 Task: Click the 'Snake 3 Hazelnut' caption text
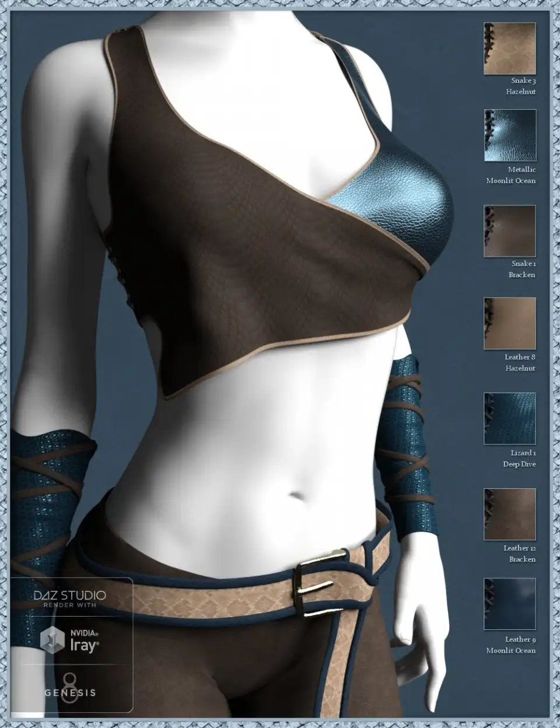pyautogui.click(x=520, y=86)
